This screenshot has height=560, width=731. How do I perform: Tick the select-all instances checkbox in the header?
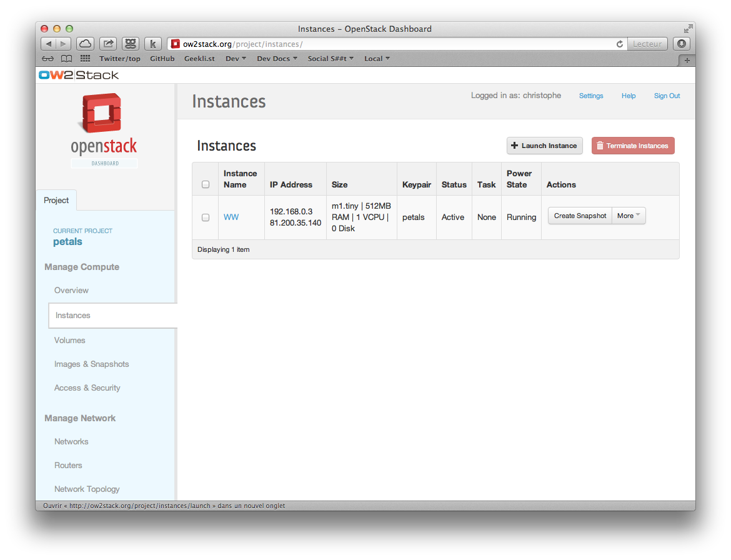[x=206, y=184]
